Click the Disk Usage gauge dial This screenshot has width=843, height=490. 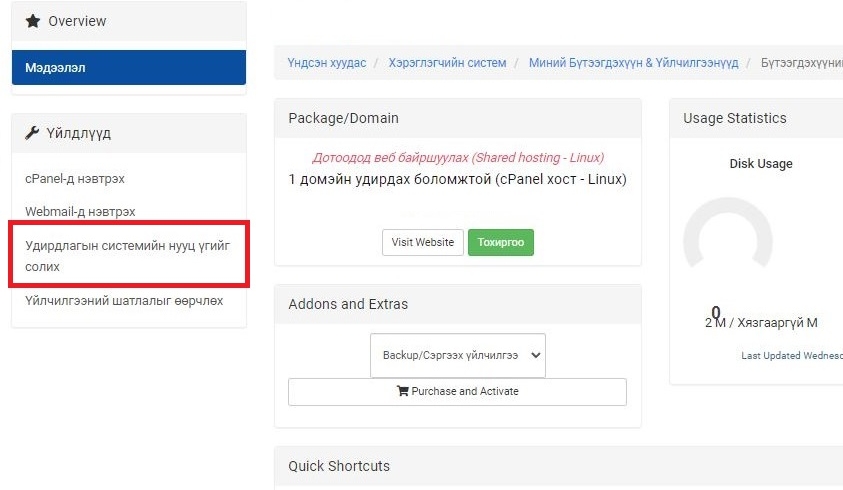(728, 234)
